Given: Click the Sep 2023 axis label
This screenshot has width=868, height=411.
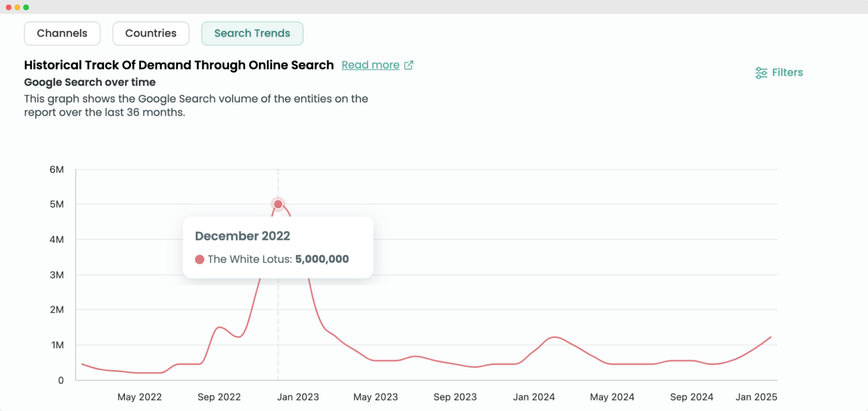Looking at the screenshot, I should (455, 397).
